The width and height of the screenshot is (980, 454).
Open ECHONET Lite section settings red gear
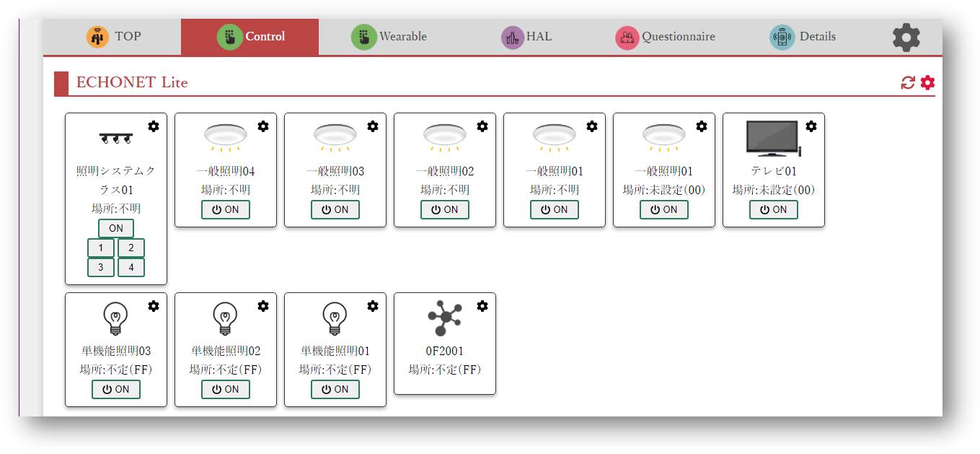[927, 83]
